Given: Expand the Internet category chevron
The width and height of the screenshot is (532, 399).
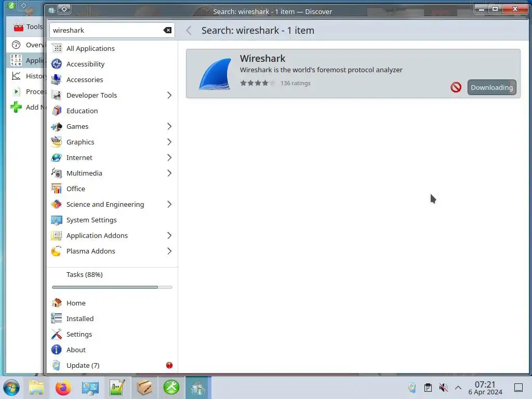Looking at the screenshot, I should pos(169,158).
